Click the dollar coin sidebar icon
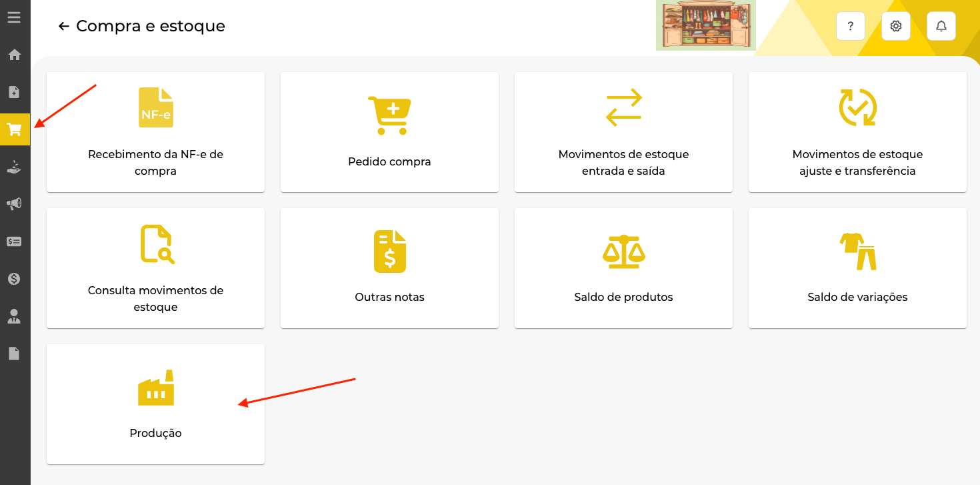The image size is (980, 485). pyautogui.click(x=14, y=279)
